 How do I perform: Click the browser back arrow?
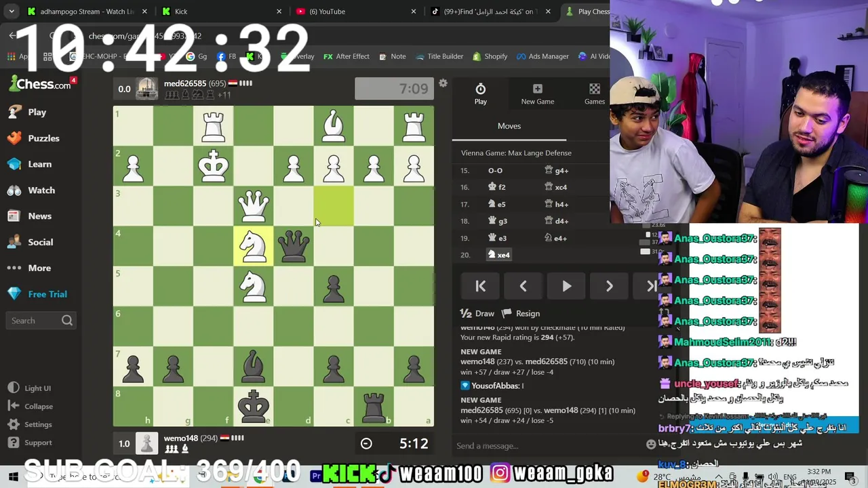12,35
